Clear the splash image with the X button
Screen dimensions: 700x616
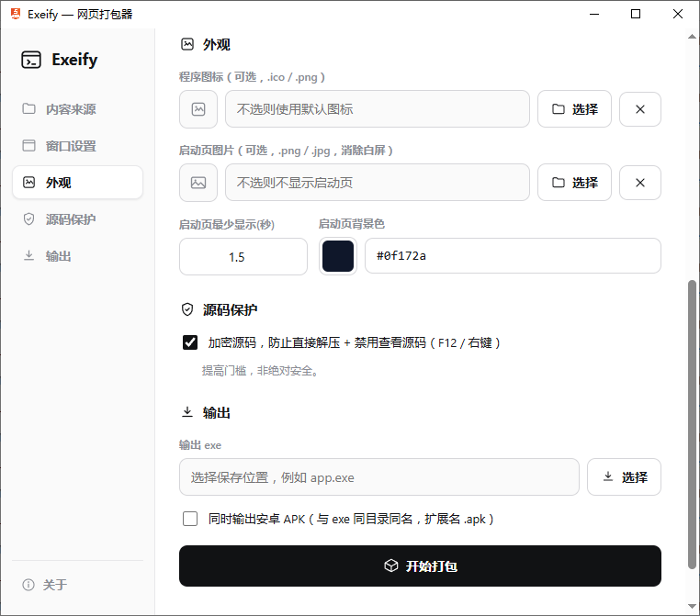click(x=639, y=183)
